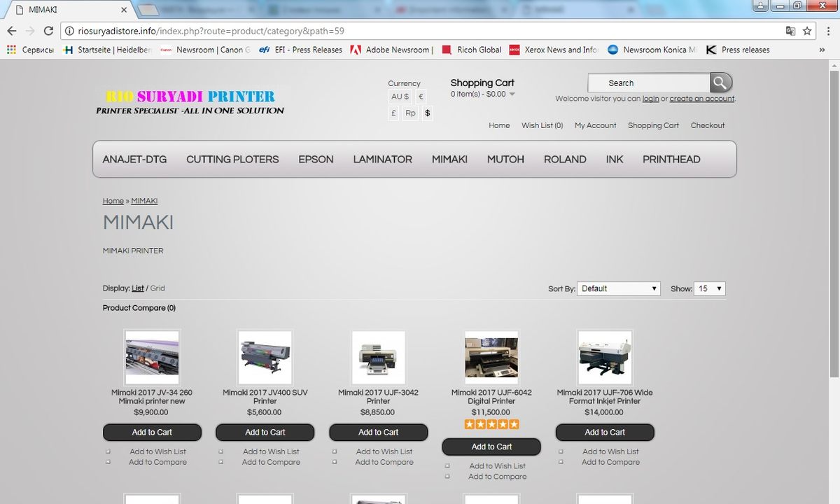This screenshot has height=504, width=840.
Task: Open Mimaki UJF-6042 Digital Printer thumbnail
Action: tap(491, 357)
